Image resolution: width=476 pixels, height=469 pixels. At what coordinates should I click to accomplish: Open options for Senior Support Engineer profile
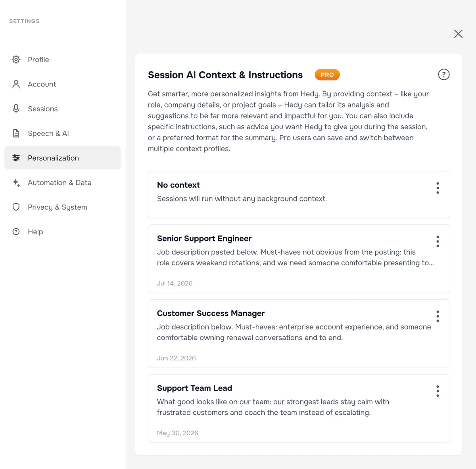tap(438, 241)
